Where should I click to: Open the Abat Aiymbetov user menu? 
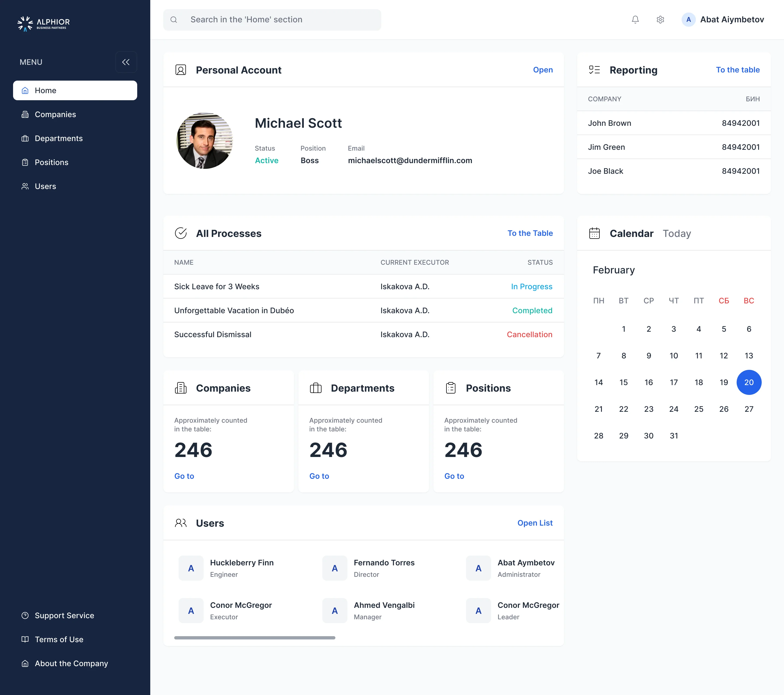click(723, 20)
